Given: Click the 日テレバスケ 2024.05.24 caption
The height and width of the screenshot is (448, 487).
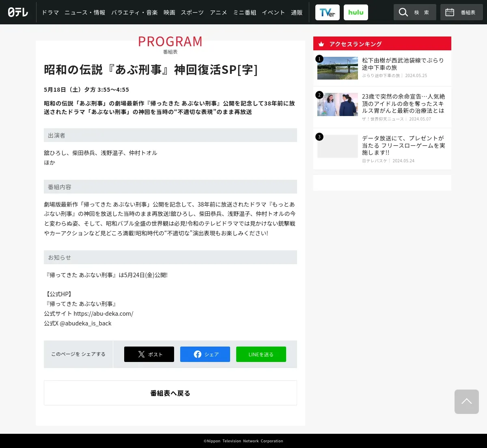Looking at the screenshot, I should 388,161.
